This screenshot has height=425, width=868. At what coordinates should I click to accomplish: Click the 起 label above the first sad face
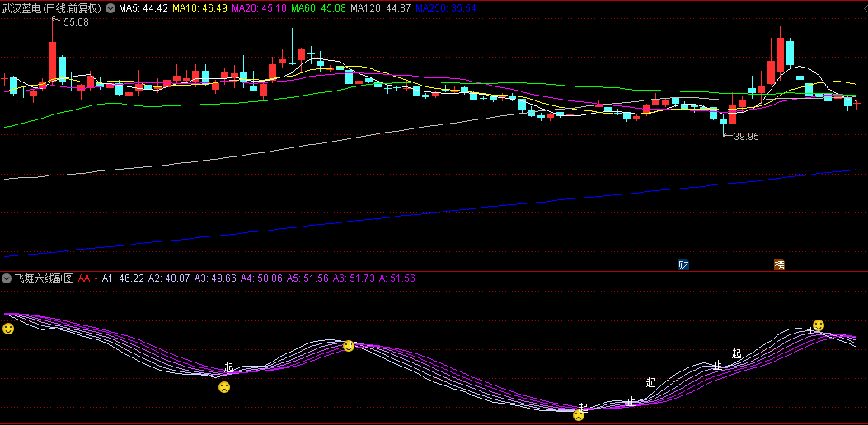[x=229, y=367]
